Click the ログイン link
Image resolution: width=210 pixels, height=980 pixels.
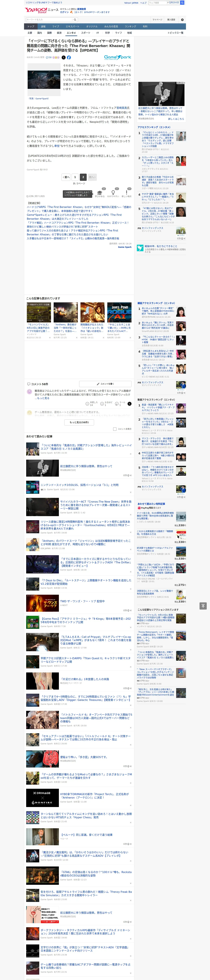click(65, 12)
